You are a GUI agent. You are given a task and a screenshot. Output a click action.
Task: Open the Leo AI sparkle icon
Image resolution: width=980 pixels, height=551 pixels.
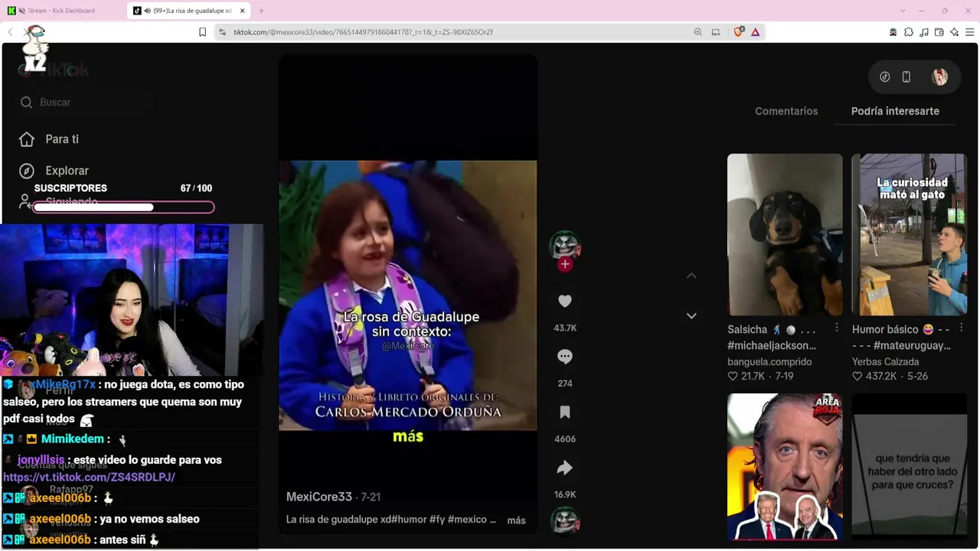tap(955, 32)
